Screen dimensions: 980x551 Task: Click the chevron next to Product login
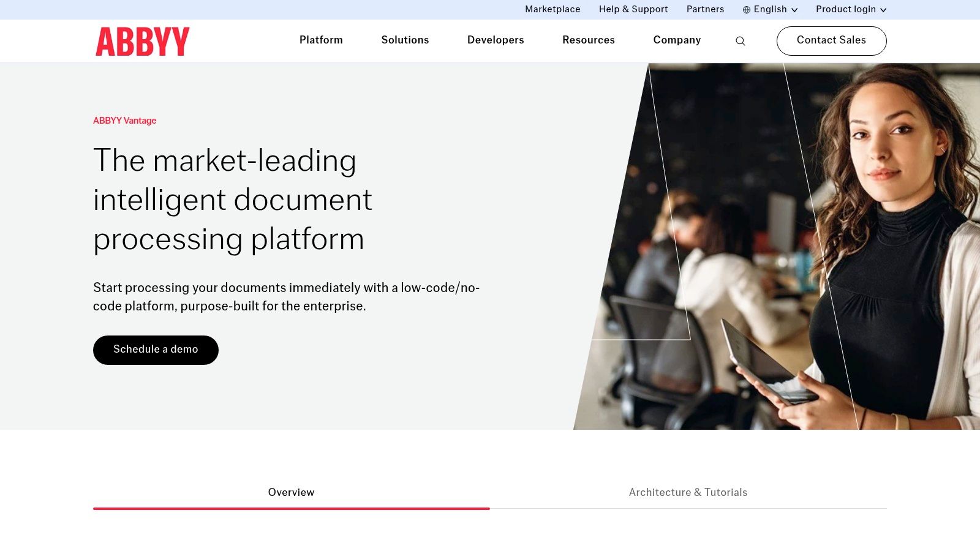click(883, 10)
